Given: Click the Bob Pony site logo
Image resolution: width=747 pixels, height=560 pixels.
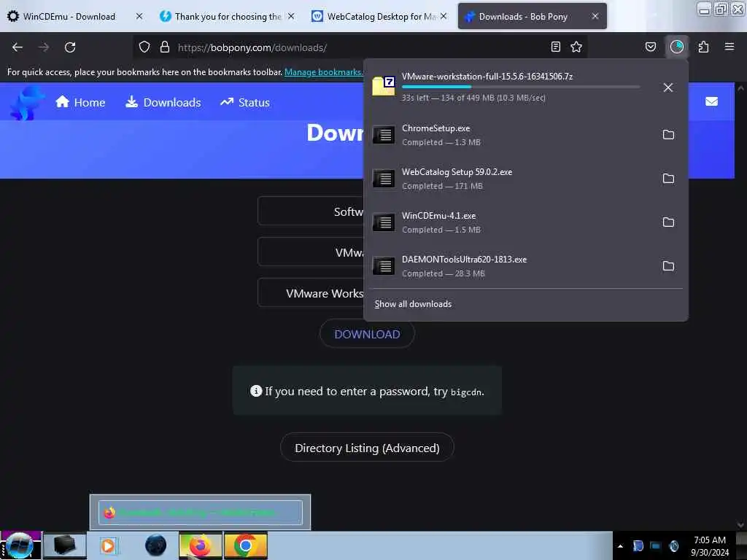Looking at the screenshot, I should 27,102.
